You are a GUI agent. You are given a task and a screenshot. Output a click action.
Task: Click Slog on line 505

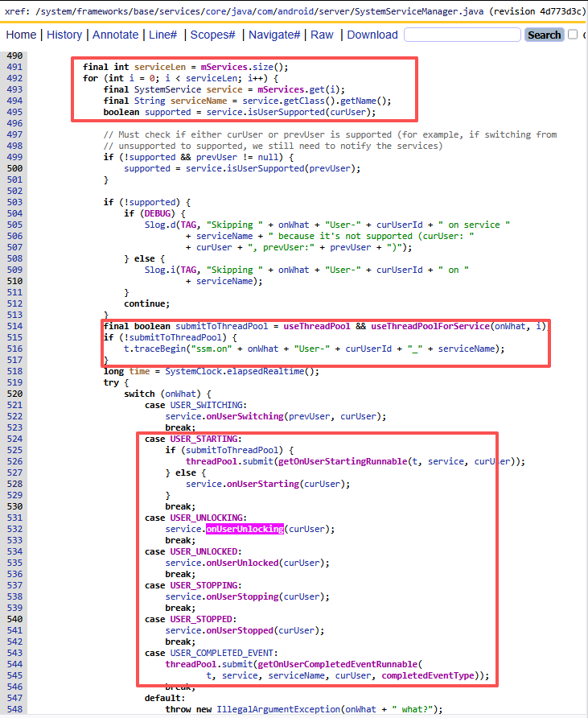click(155, 225)
